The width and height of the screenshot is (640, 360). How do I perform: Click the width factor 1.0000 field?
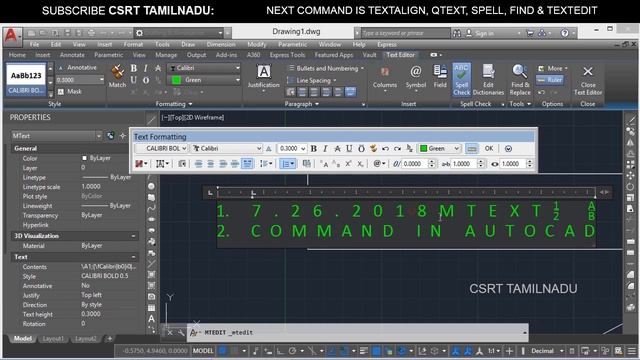click(513, 164)
